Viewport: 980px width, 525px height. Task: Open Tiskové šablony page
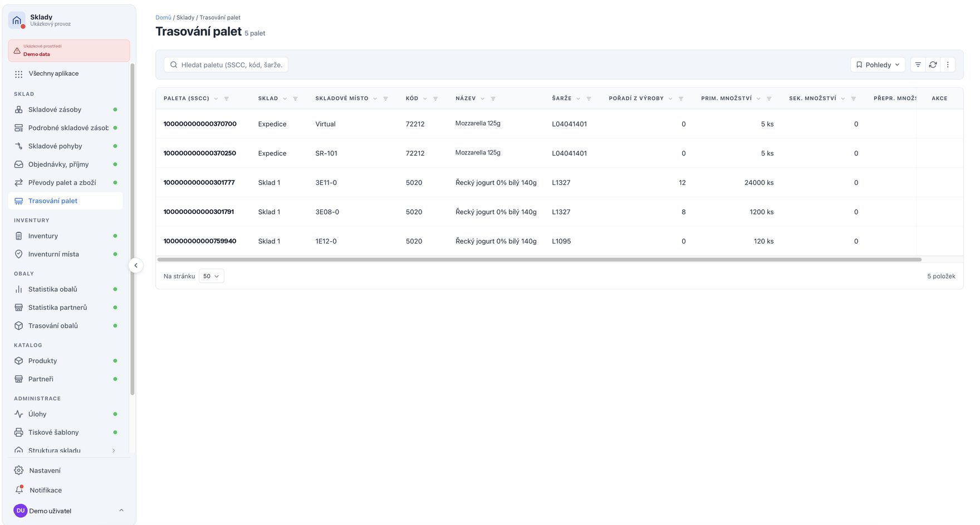(x=66, y=432)
